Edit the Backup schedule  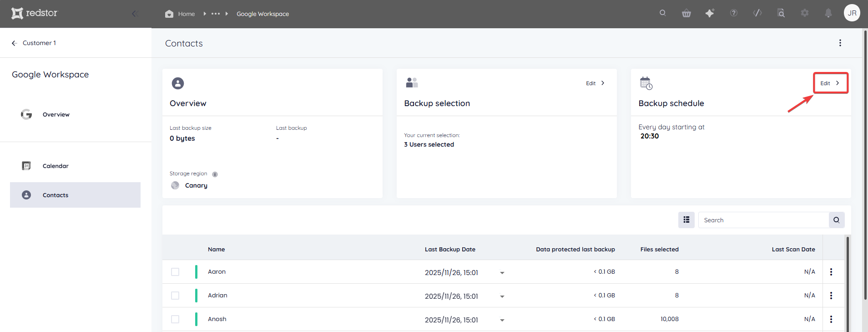click(830, 83)
